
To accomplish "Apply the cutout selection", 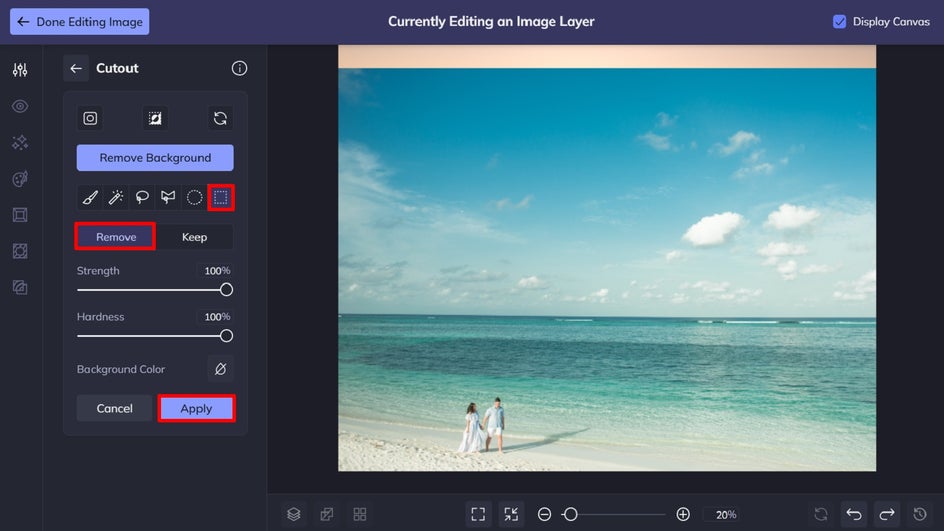I will [x=196, y=408].
